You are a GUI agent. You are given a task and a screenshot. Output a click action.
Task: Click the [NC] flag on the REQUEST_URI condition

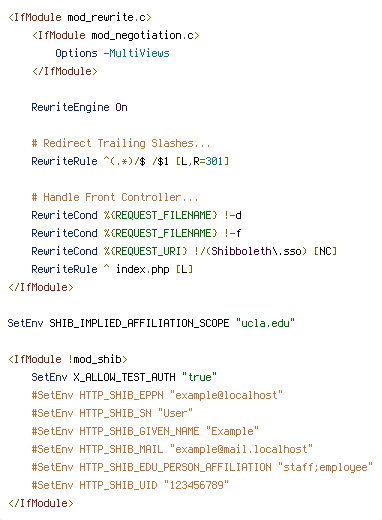[x=325, y=251]
